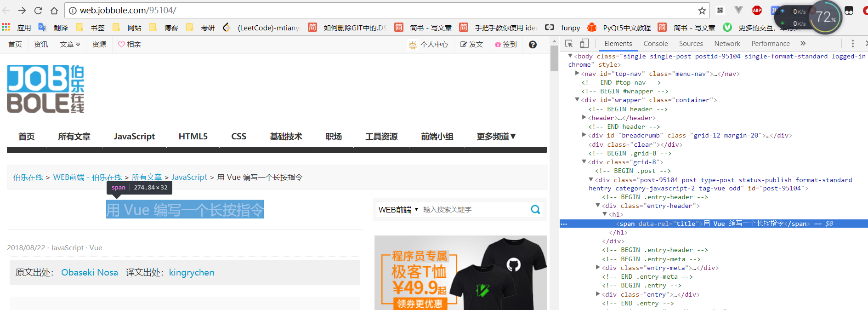Expand the div.entry-meta element node
The image size is (868, 310).
(x=598, y=267)
